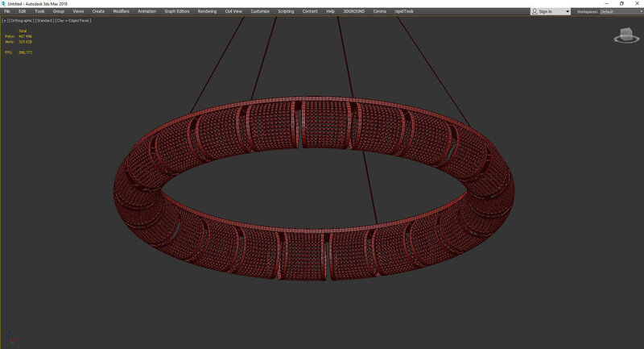Click the Sign In user icon
644x349 pixels.
[537, 12]
